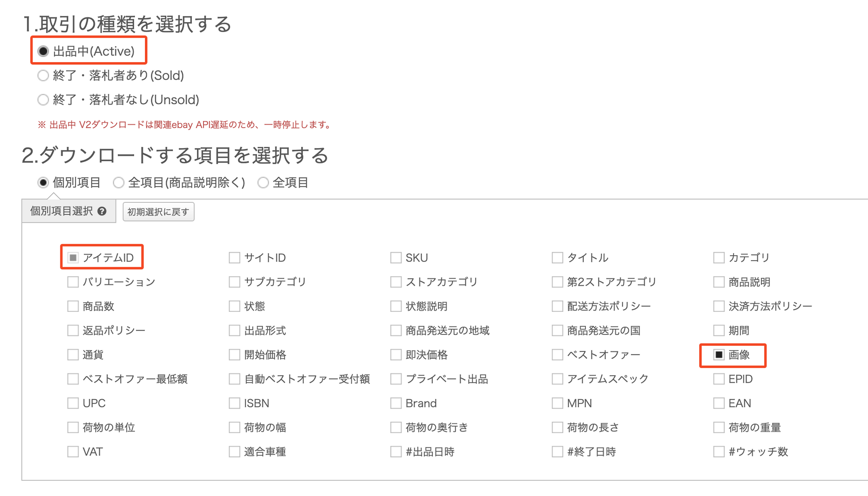Click the help icon beside 個別項目選択

tap(102, 211)
